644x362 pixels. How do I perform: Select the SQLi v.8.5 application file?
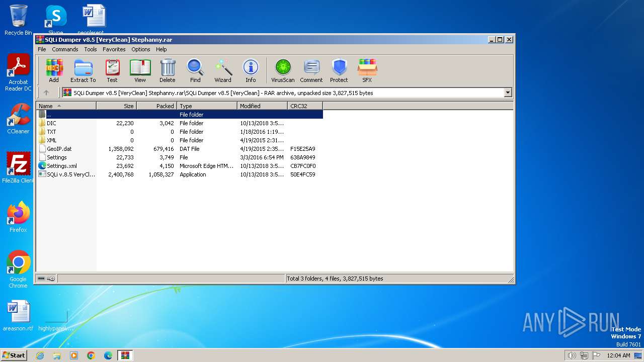(180, 174)
